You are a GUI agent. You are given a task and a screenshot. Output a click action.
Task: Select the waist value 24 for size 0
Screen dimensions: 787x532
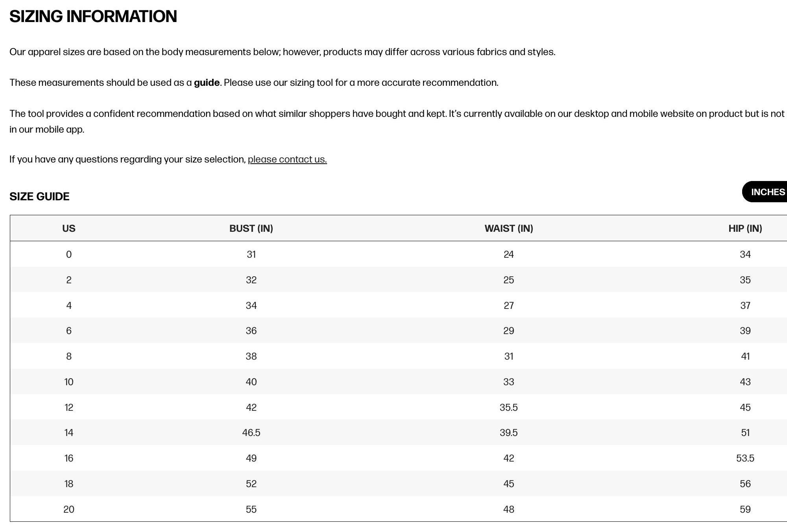pyautogui.click(x=508, y=255)
